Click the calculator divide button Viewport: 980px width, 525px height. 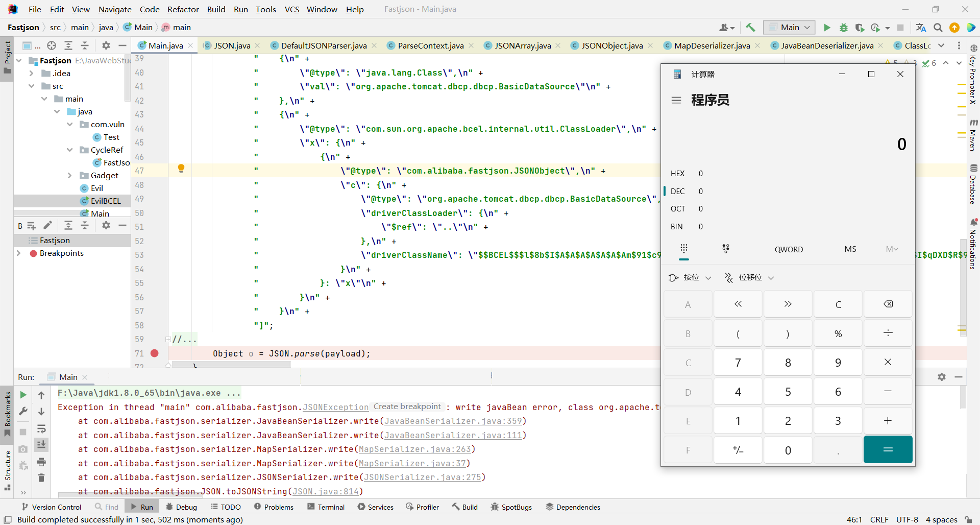pos(888,333)
